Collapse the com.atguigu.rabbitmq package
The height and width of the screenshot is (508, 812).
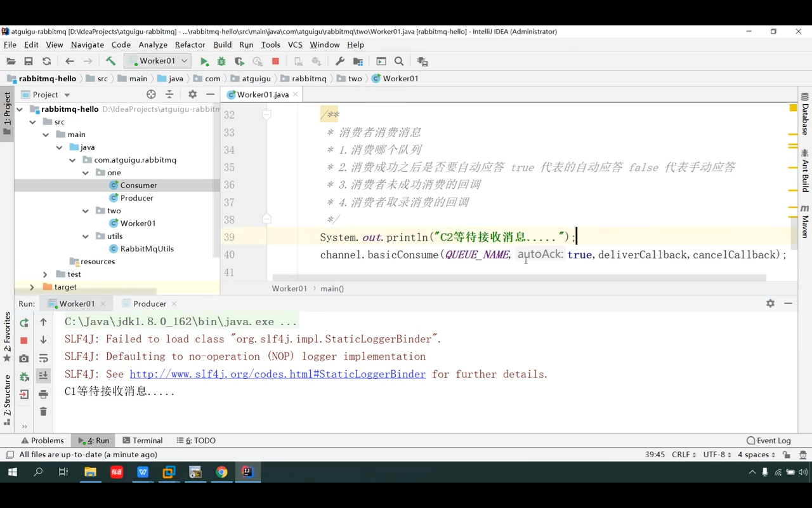coord(72,160)
